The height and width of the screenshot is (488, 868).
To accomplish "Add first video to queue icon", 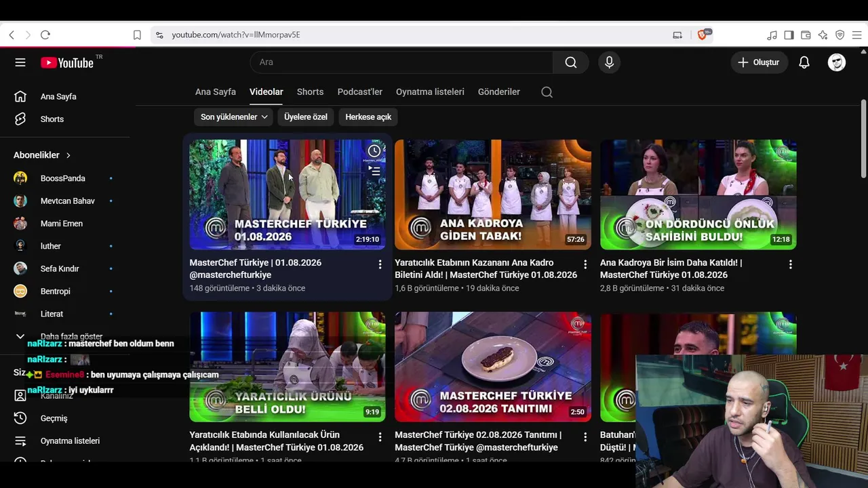I will (374, 171).
